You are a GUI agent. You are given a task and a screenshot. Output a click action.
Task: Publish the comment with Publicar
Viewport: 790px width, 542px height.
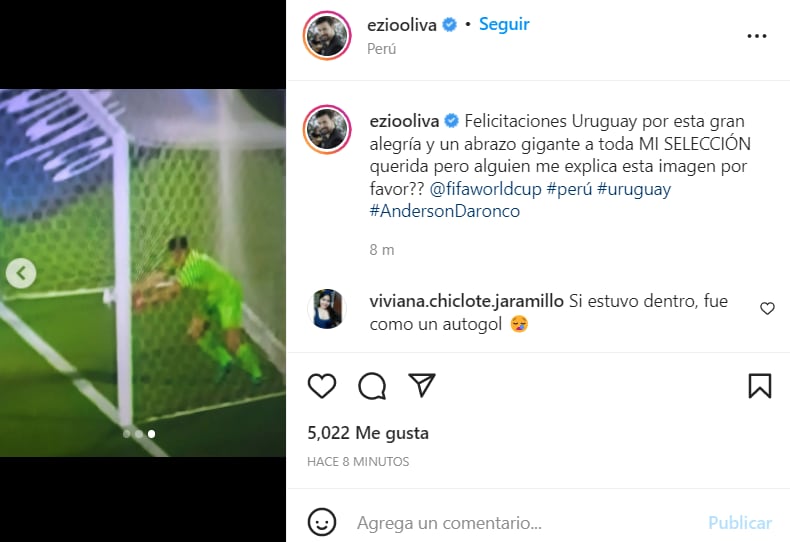tap(740, 523)
